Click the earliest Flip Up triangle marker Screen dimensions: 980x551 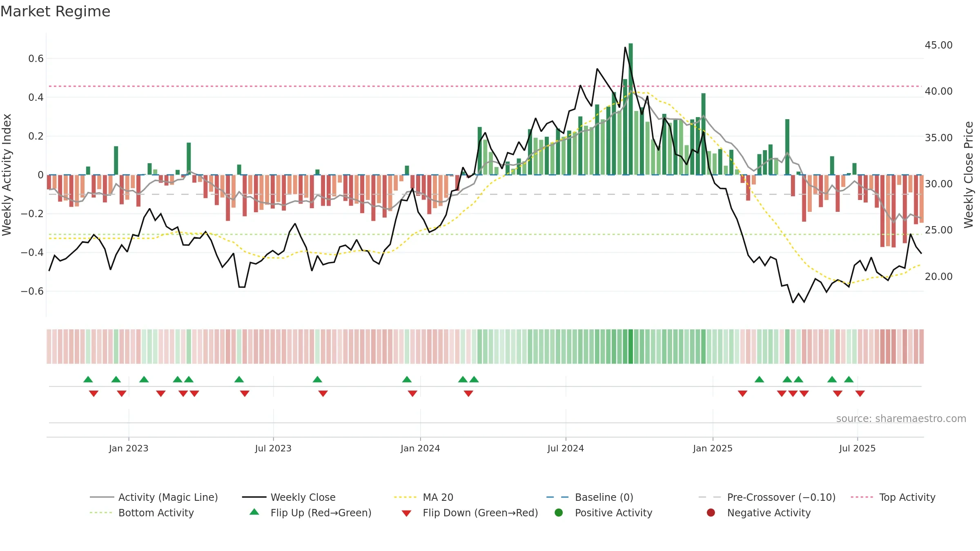coord(88,379)
